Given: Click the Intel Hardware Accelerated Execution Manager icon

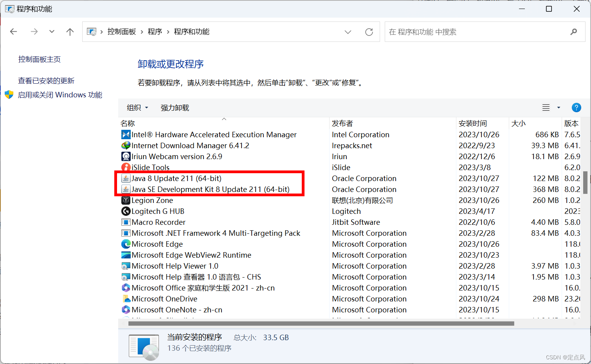Looking at the screenshot, I should coord(126,135).
